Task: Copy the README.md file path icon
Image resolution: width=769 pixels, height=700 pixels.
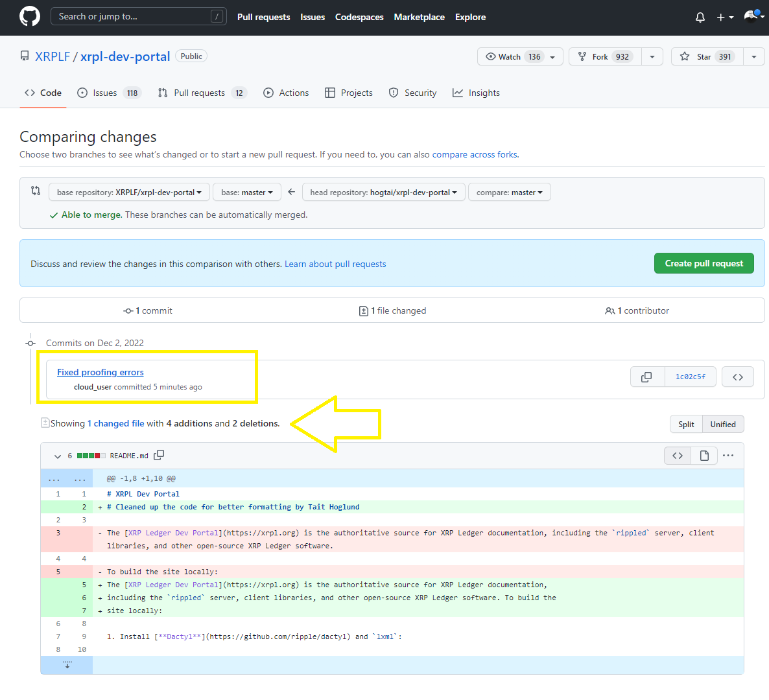Action: pos(159,455)
